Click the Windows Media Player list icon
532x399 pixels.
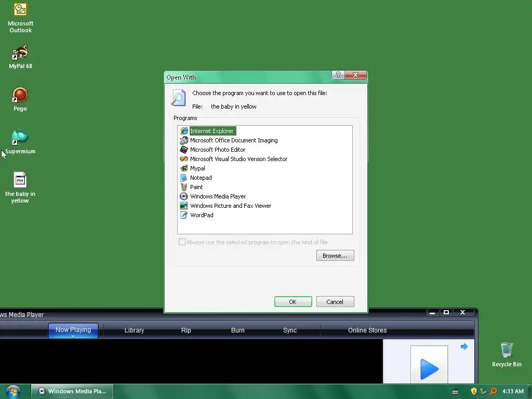coord(184,196)
